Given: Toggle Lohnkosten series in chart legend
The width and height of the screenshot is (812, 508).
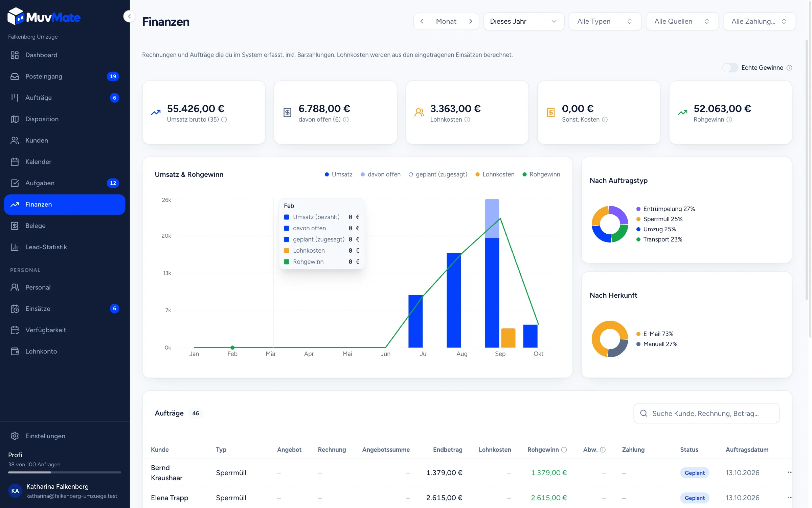Looking at the screenshot, I should 495,174.
